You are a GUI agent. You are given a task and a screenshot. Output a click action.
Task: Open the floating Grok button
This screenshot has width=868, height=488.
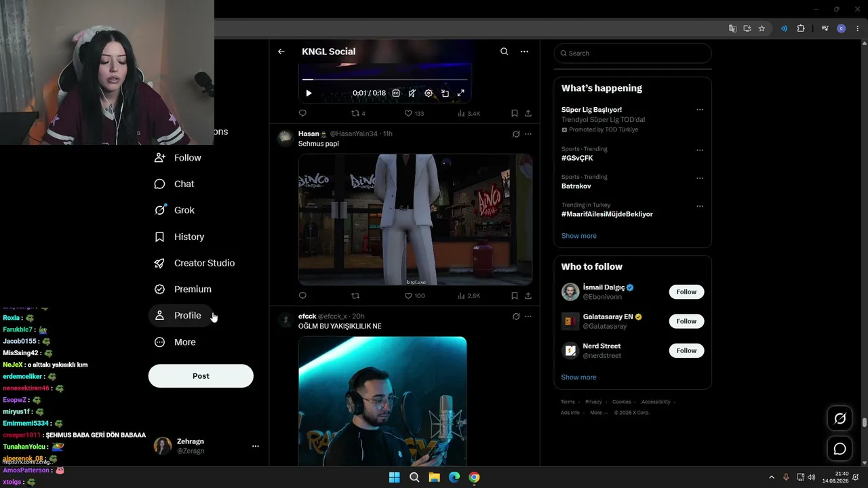840,419
